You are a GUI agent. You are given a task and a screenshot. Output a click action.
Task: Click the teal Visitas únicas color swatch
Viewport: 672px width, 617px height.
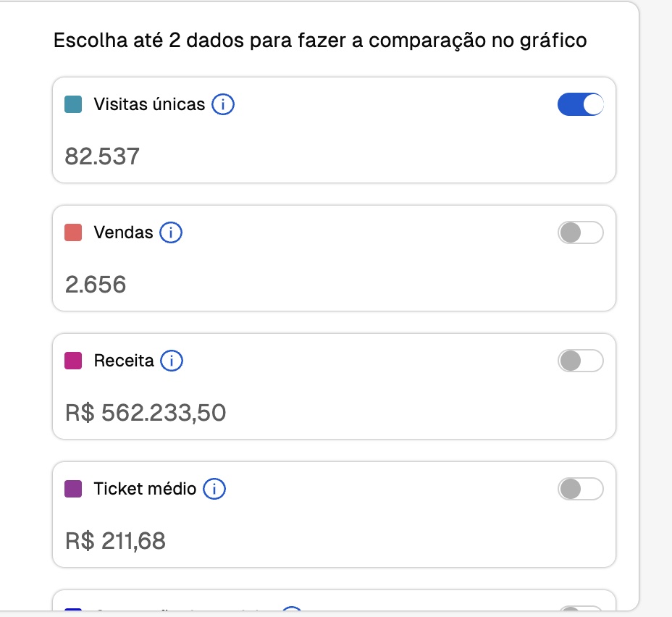73,105
